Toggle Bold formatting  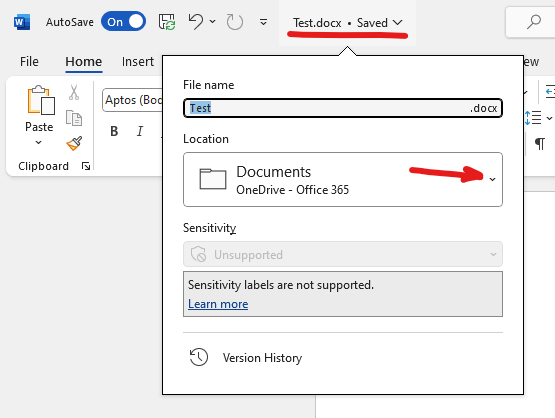point(114,131)
